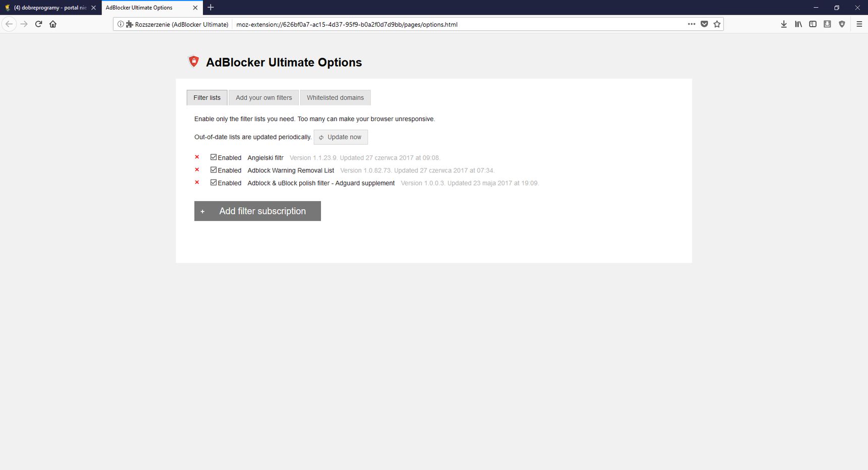Disable the Angielski filtr Enabled checkbox
This screenshot has height=470, width=868.
(213, 157)
